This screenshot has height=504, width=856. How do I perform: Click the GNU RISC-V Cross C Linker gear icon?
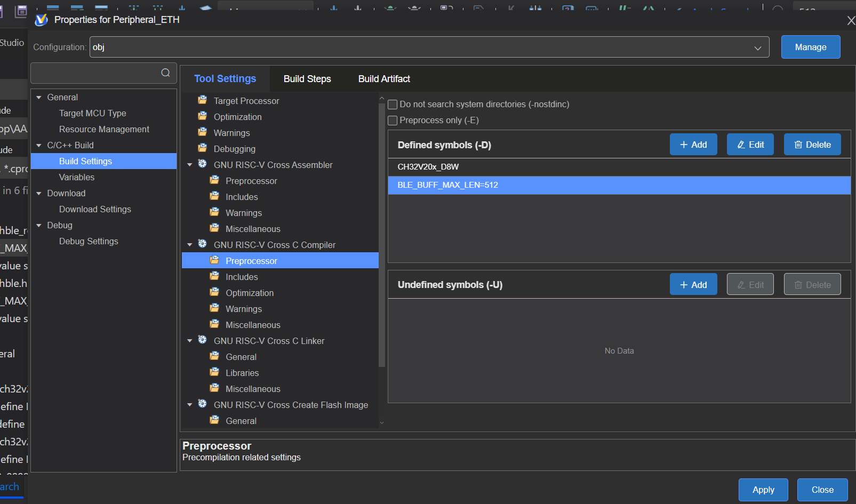pyautogui.click(x=203, y=340)
